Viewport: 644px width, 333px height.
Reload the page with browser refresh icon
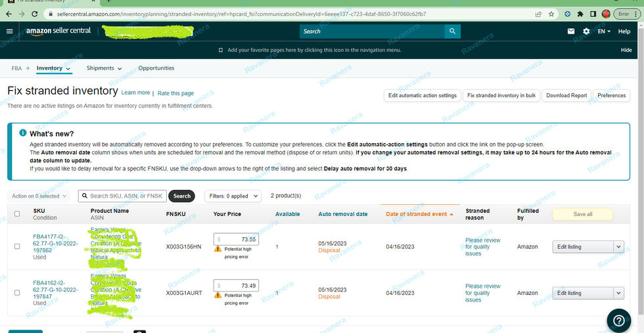34,14
